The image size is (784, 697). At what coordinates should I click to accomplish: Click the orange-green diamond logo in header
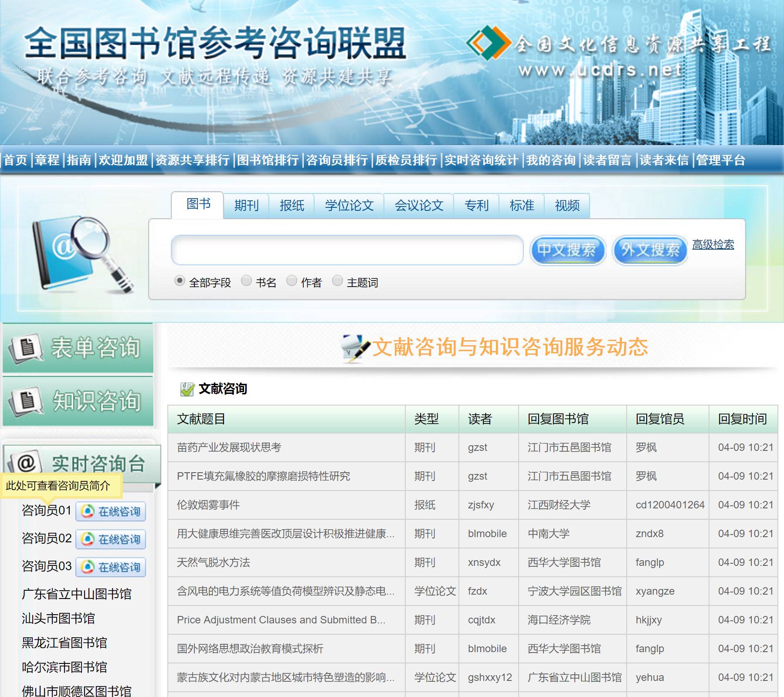(489, 43)
